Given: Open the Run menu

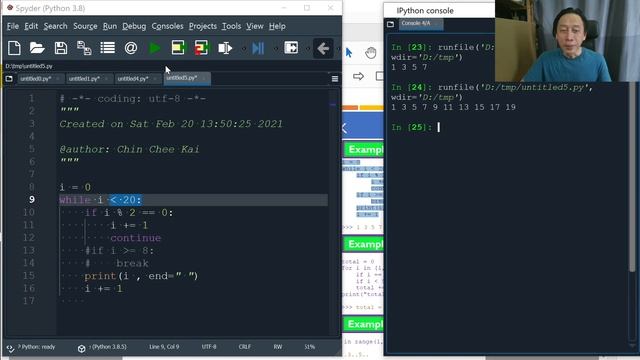Looking at the screenshot, I should click(x=110, y=26).
